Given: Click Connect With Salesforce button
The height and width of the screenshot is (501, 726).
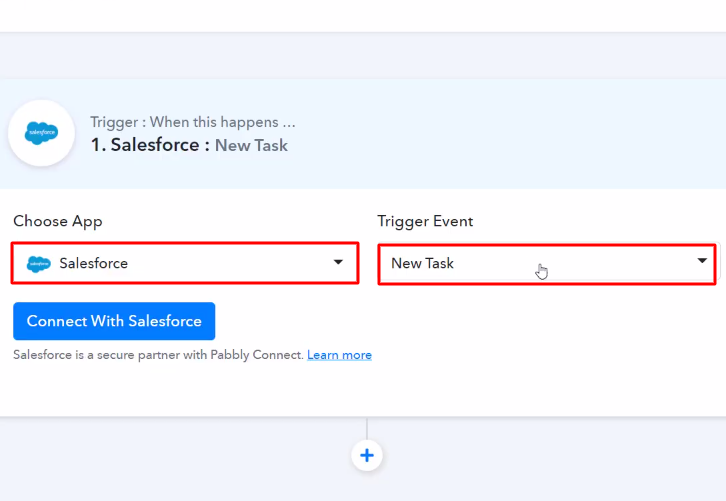Looking at the screenshot, I should pos(114,321).
